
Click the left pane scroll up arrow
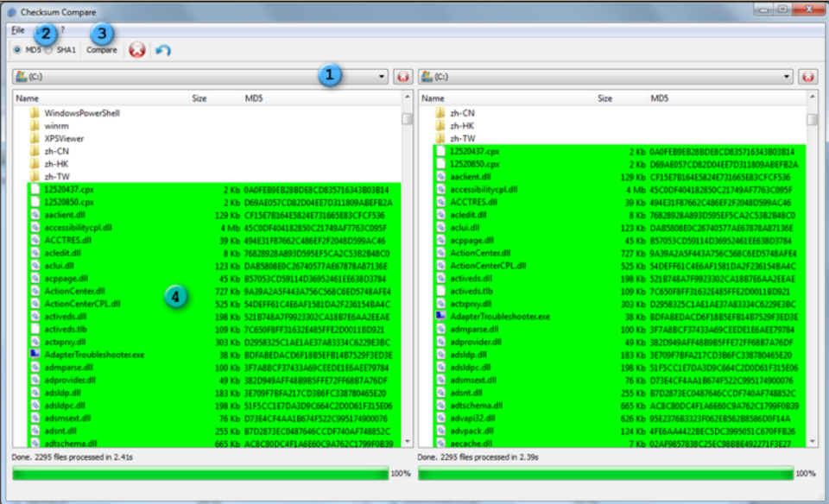pos(407,98)
